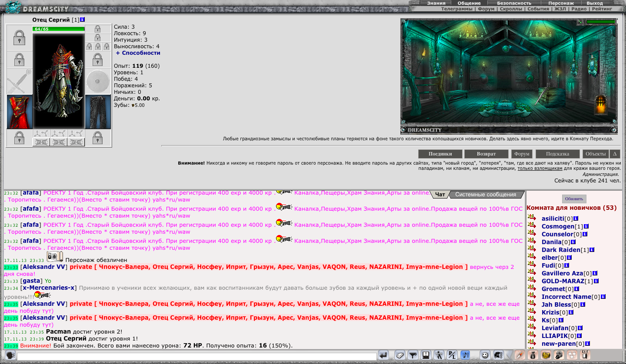Open info icon for Leviafan
The image size is (626, 364).
tap(580, 328)
